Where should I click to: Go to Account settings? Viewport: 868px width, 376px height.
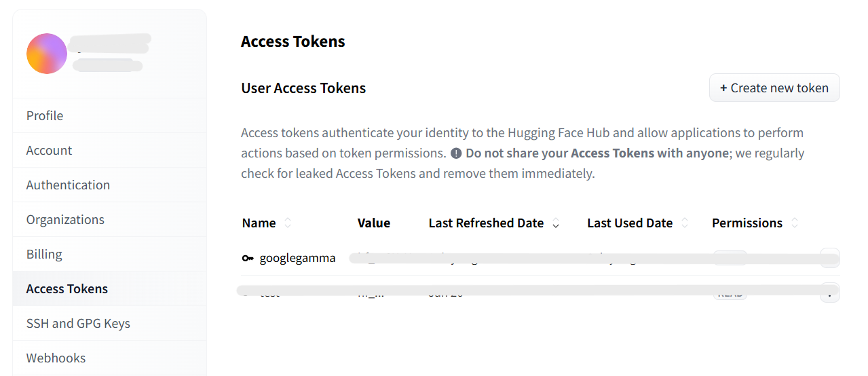[x=49, y=151]
